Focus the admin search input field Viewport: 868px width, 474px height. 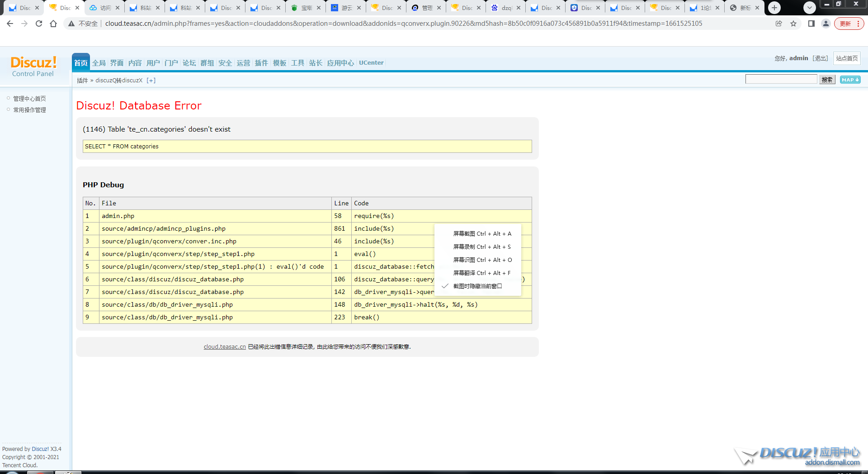(x=781, y=80)
